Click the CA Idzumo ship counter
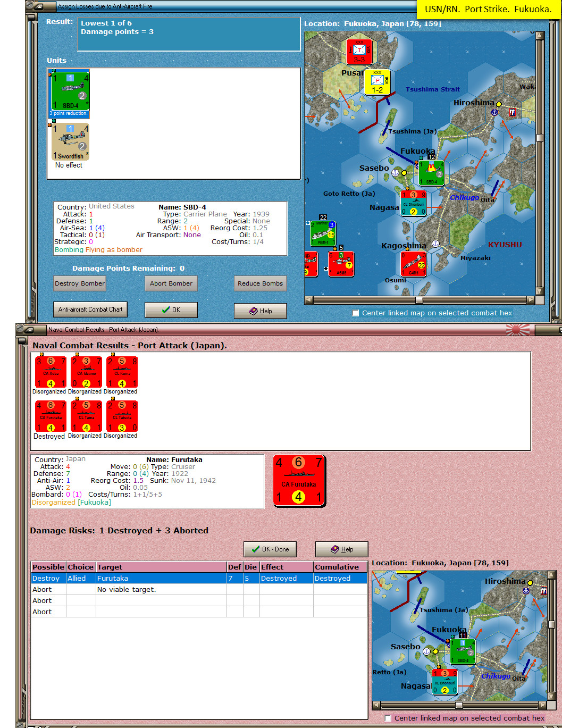The image size is (562, 728). [x=86, y=372]
